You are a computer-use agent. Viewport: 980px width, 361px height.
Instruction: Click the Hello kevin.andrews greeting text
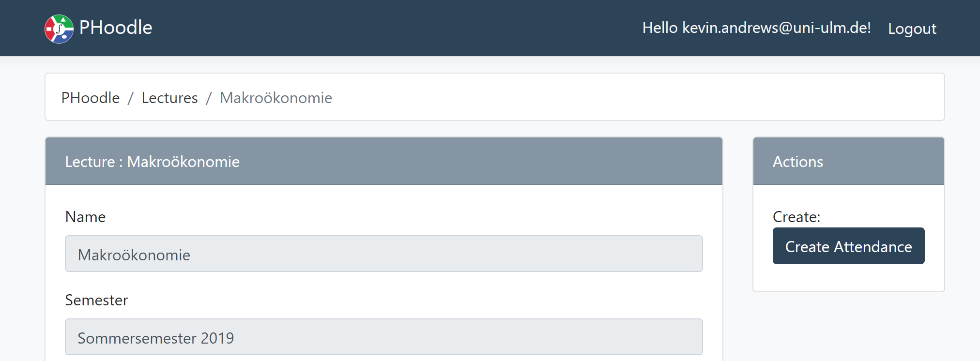pyautogui.click(x=756, y=28)
